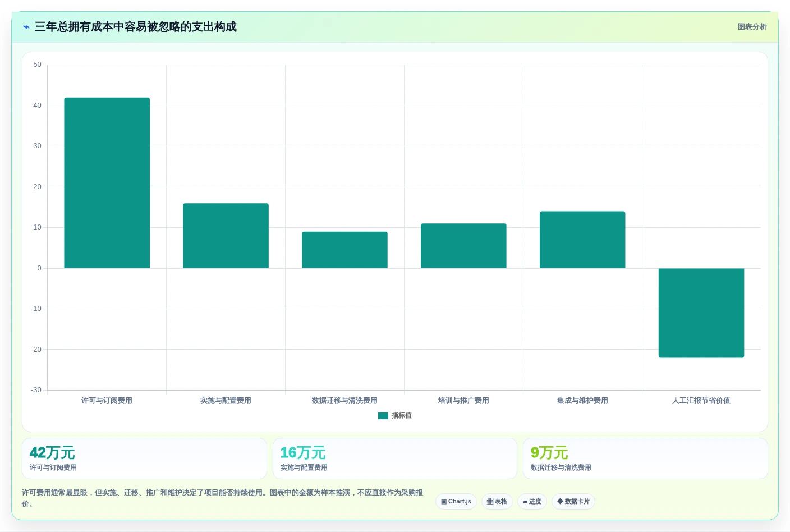Select the 进度 tag chip
Image resolution: width=790 pixels, height=532 pixels.
[532, 501]
